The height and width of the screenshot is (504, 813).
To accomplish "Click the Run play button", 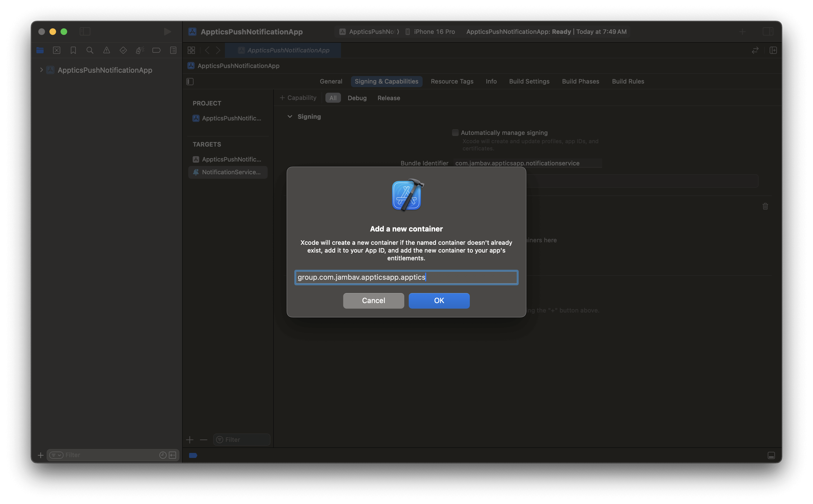I will [x=167, y=32].
